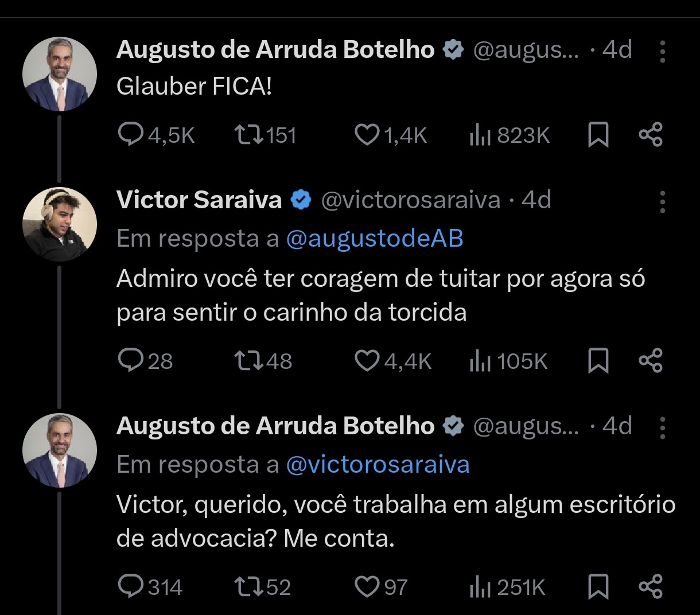
Task: Like the "Victor, querido" reply
Action: coord(366,587)
